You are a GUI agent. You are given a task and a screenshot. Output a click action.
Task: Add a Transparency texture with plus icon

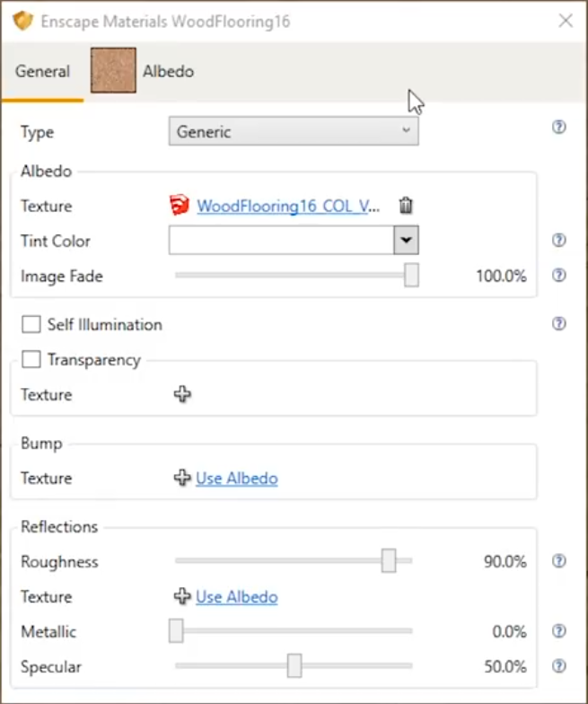182,394
